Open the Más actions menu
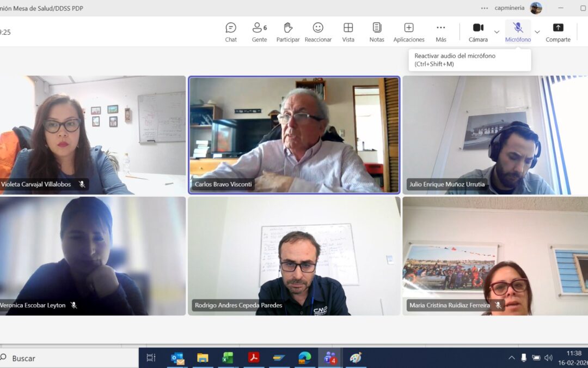This screenshot has height=368, width=588. pos(441,32)
